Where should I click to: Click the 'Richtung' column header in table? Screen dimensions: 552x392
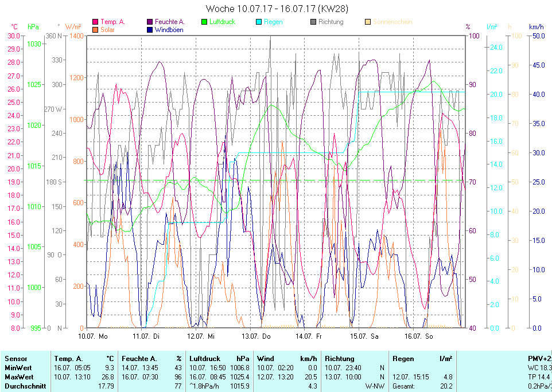339,359
